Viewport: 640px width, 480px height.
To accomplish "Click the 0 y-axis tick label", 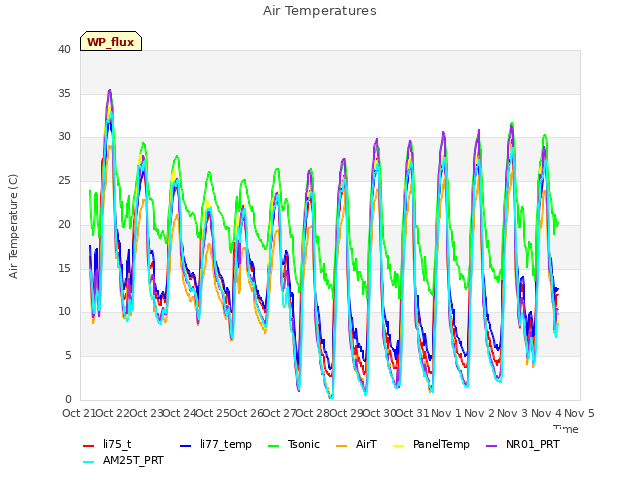I will pyautogui.click(x=68, y=399).
